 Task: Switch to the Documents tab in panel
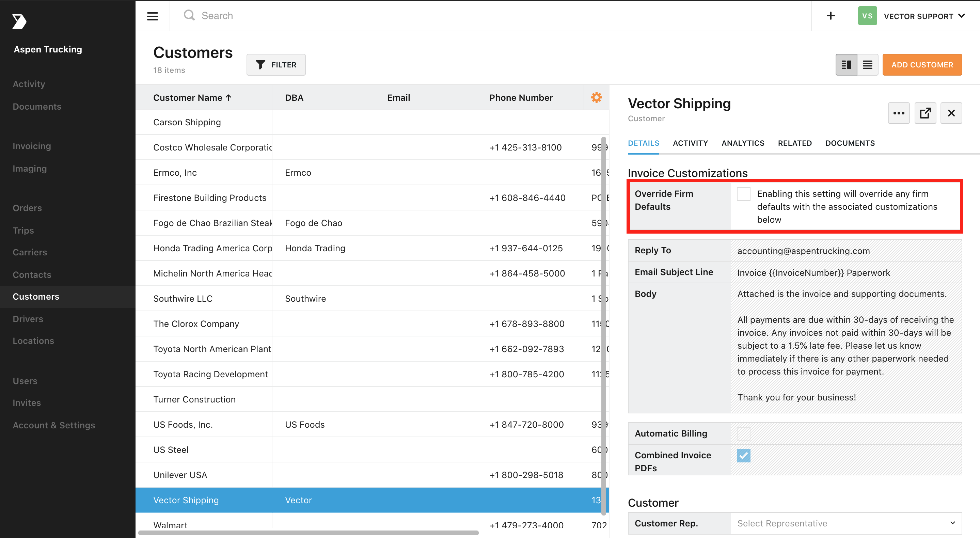(x=850, y=143)
